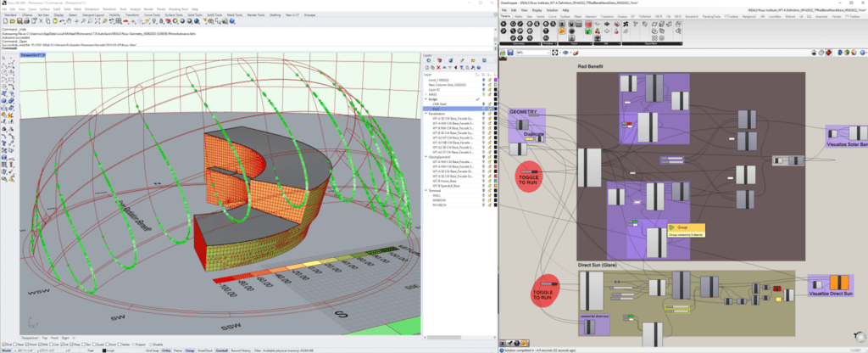Toggle Osnap in Rhino status bar
Image resolution: width=868 pixels, height=353 pixels.
(190, 350)
